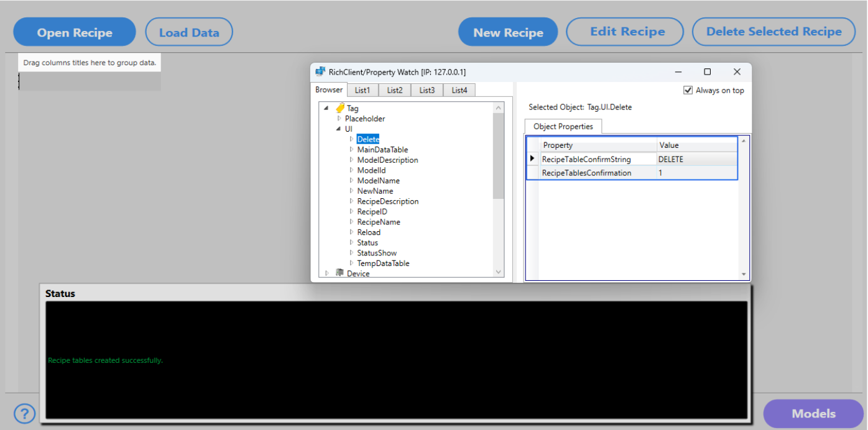This screenshot has height=430, width=868.
Task: Click the Delete Selected Recipe button
Action: point(773,32)
